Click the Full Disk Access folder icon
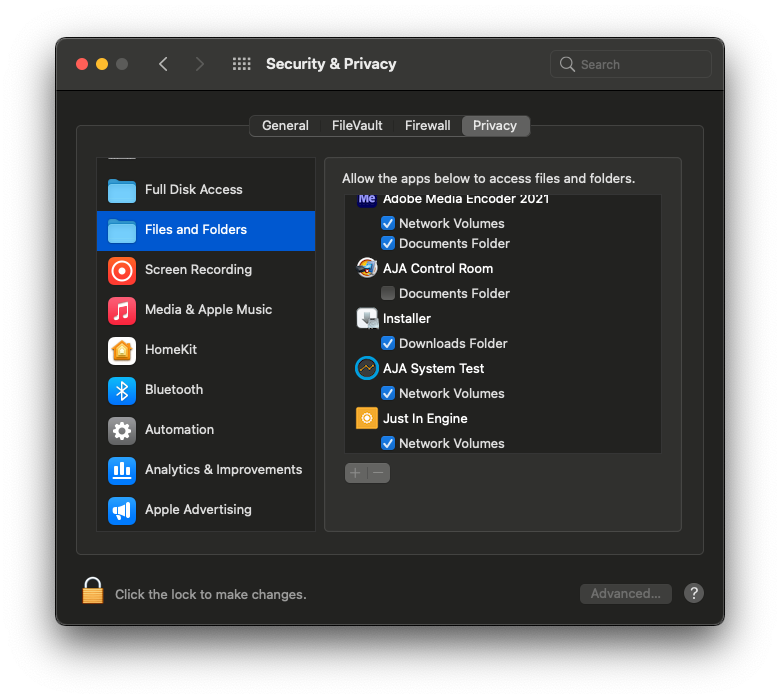The height and width of the screenshot is (699, 780). click(x=122, y=190)
